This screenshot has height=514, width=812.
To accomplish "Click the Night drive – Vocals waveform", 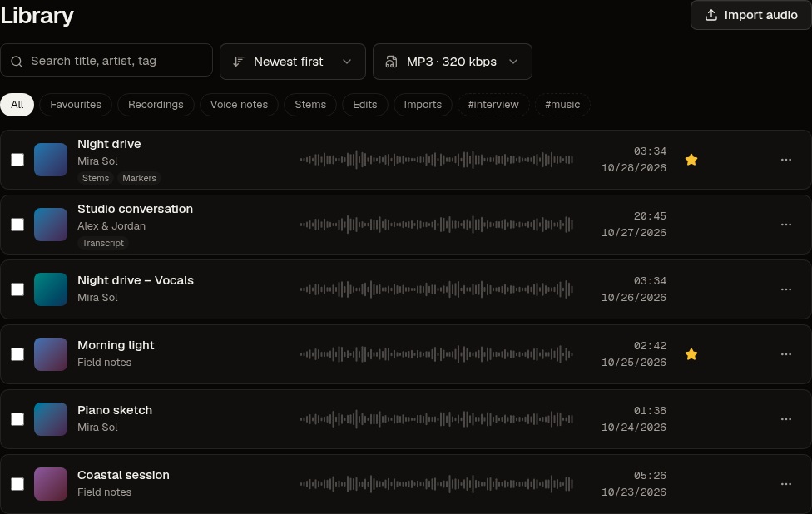I will (x=437, y=289).
